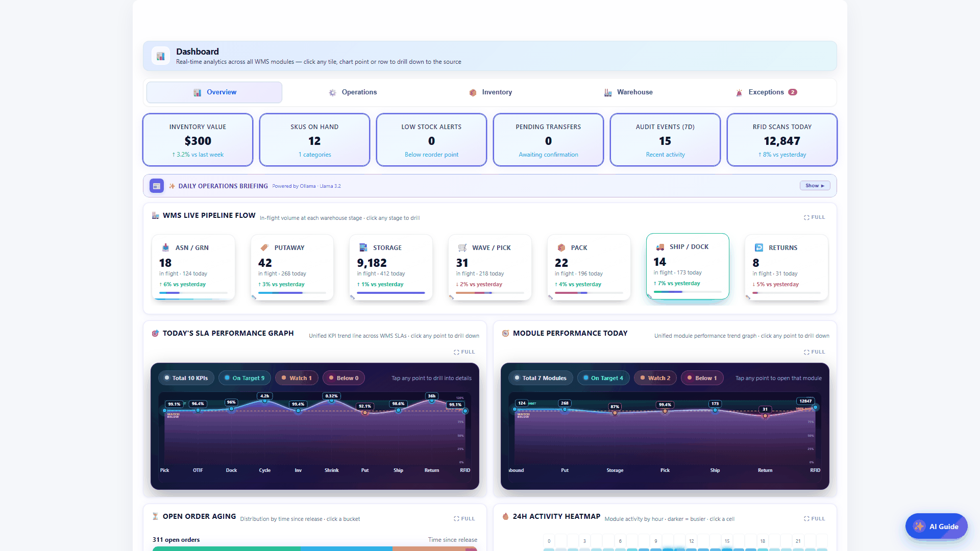Toggle the Total 10 KPIs filter

186,378
